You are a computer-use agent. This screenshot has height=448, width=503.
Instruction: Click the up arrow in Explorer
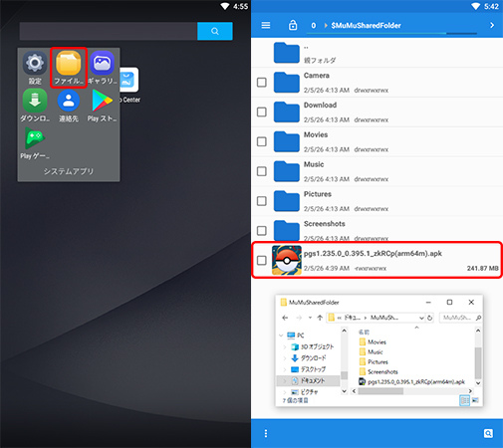[x=320, y=318]
